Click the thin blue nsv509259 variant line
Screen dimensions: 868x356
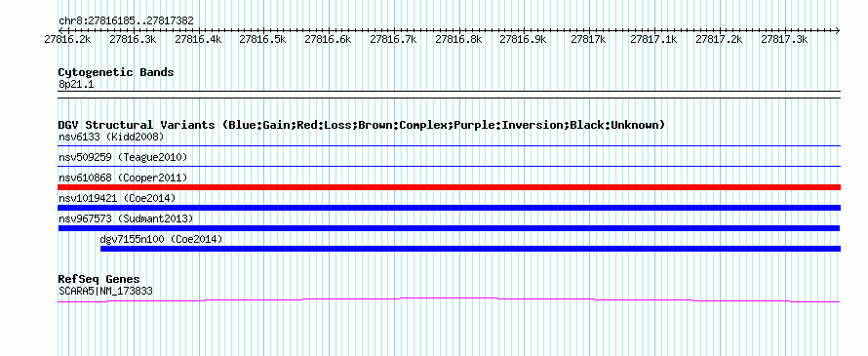click(x=449, y=166)
